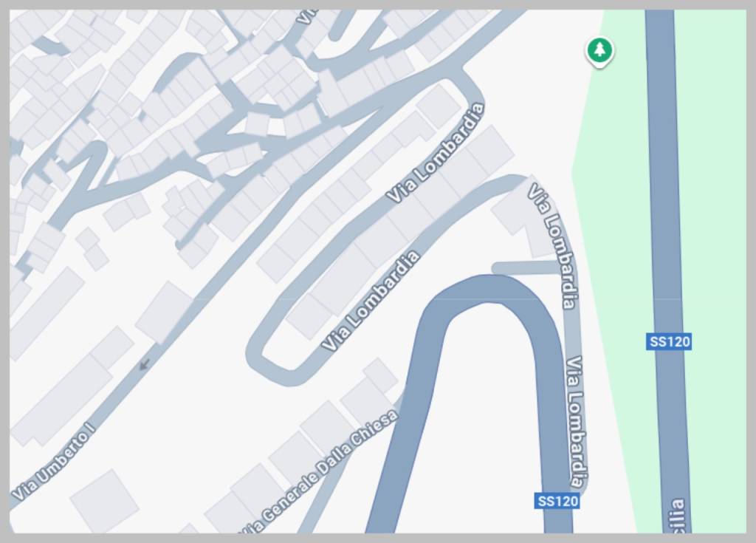
Task: Click the green park tree marker
Action: point(599,51)
